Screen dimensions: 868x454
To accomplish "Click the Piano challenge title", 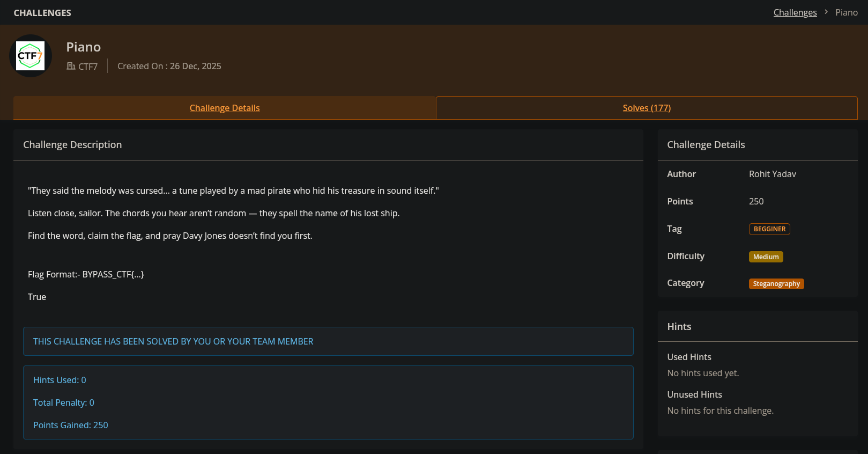I will [x=84, y=47].
